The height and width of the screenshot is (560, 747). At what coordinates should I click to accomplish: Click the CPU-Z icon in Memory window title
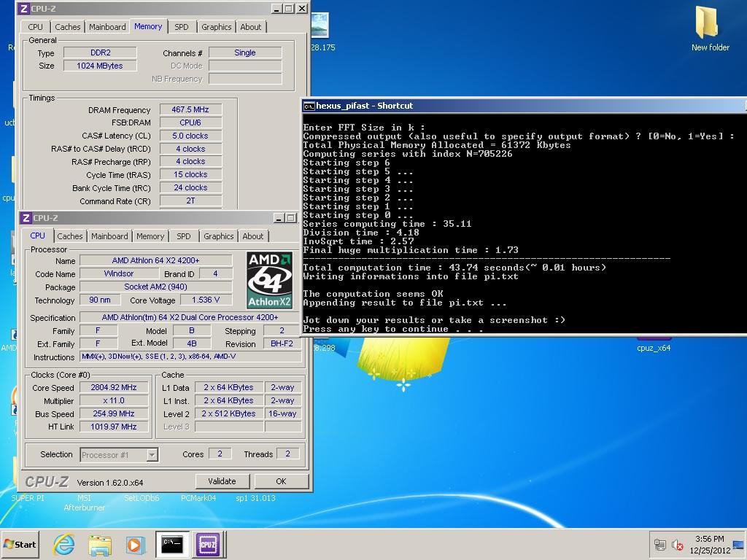click(24, 9)
